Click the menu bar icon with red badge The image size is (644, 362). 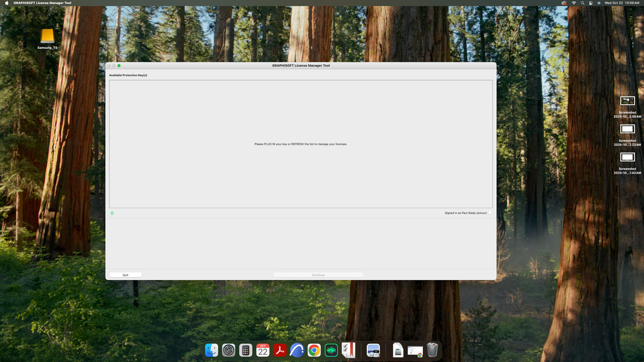(564, 3)
